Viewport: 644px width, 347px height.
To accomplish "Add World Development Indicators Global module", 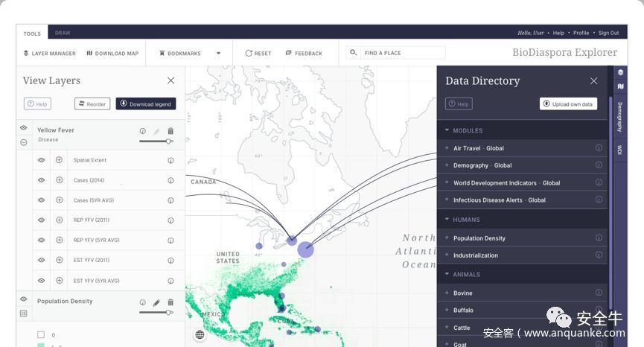I will 447,182.
